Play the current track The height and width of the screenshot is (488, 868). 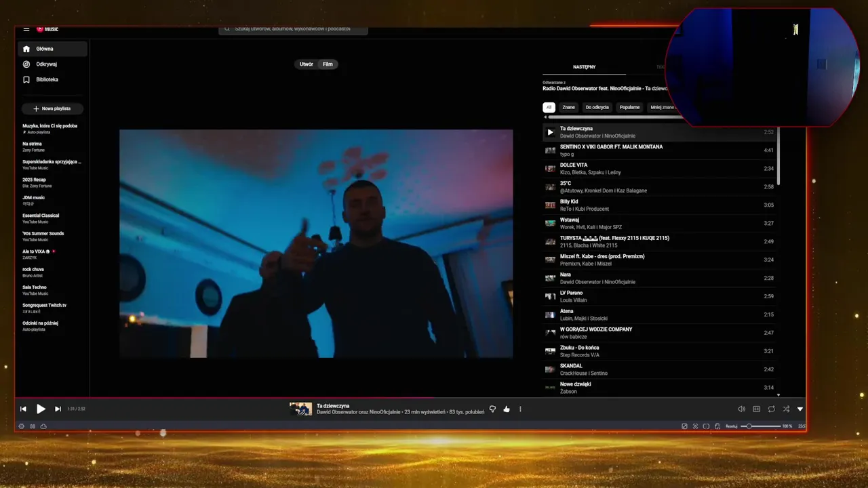point(41,409)
